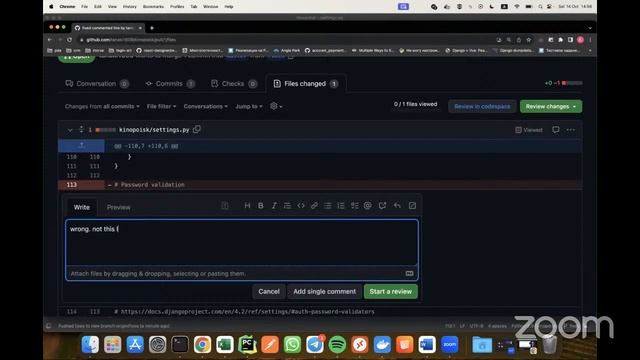
Task: Add a link in the comment
Action: click(314, 206)
